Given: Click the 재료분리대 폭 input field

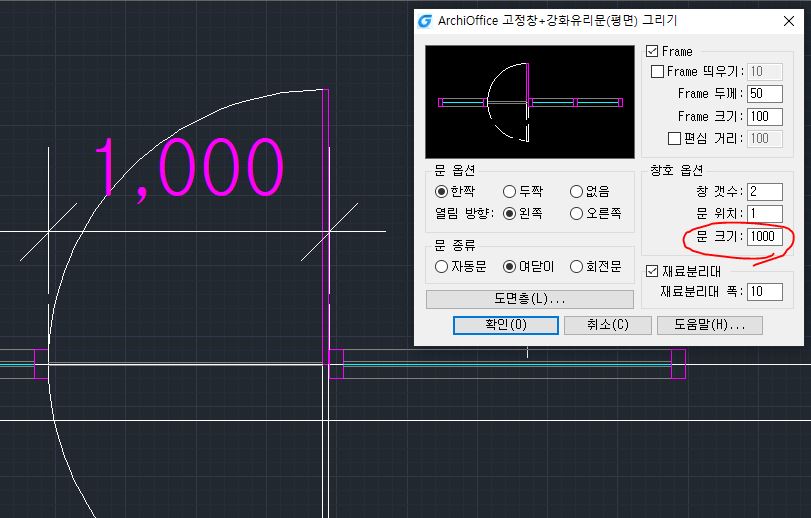Looking at the screenshot, I should tap(764, 291).
